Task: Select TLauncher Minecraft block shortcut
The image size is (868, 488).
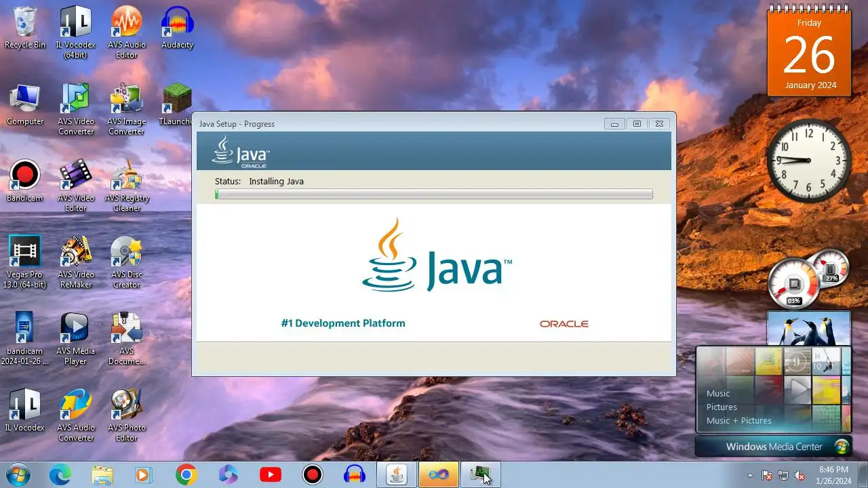Action: (177, 105)
